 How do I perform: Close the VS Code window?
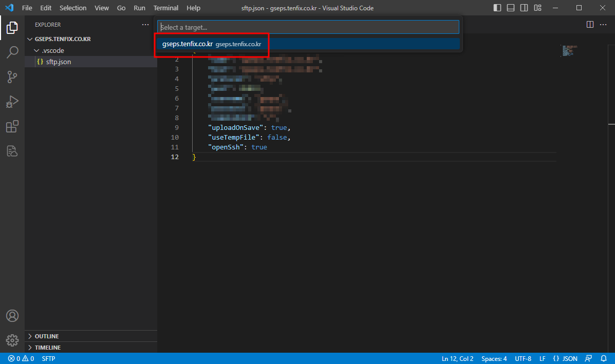point(603,8)
